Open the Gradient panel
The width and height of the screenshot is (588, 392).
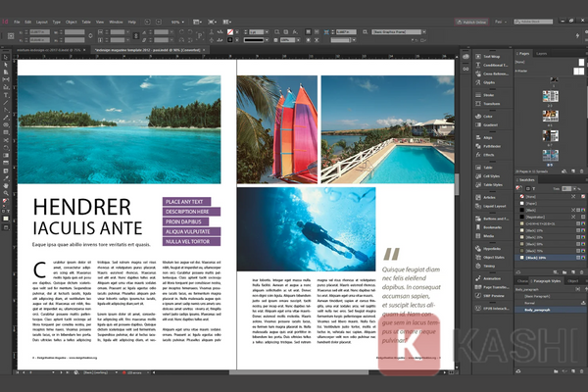click(x=492, y=124)
